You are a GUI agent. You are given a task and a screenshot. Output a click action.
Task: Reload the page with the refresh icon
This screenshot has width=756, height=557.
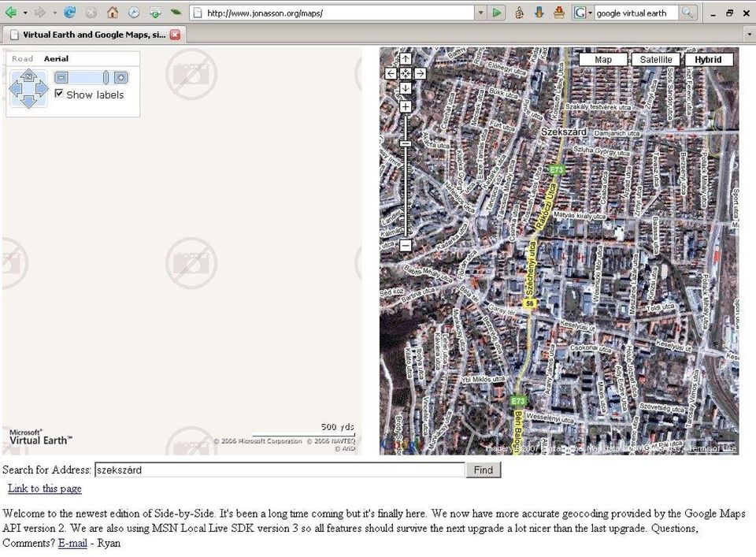coord(69,13)
